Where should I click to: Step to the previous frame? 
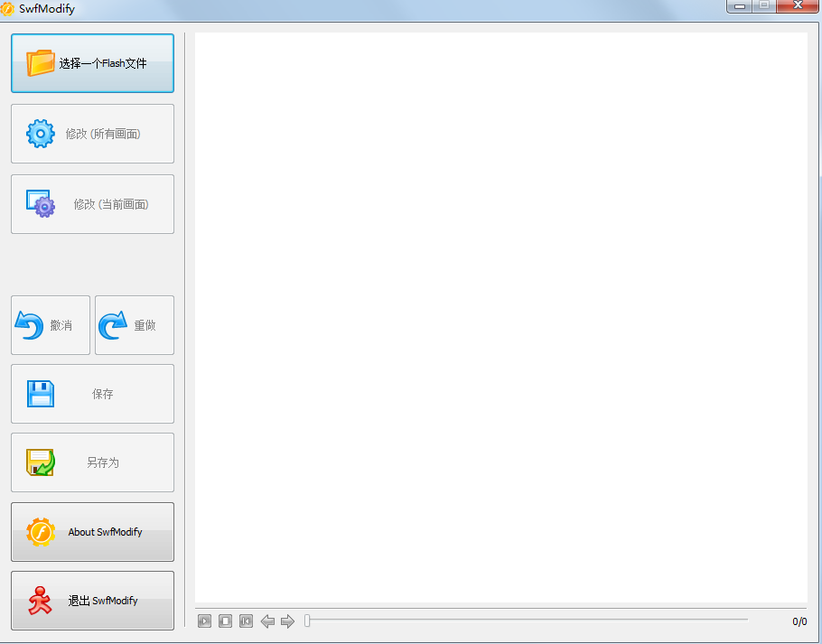[267, 621]
